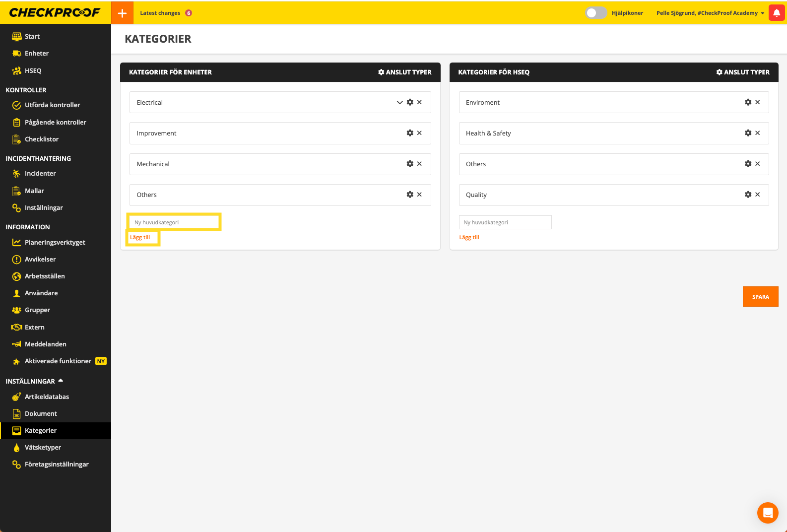
Task: Go to Företagsinställningar in sidebar
Action: coord(57,465)
